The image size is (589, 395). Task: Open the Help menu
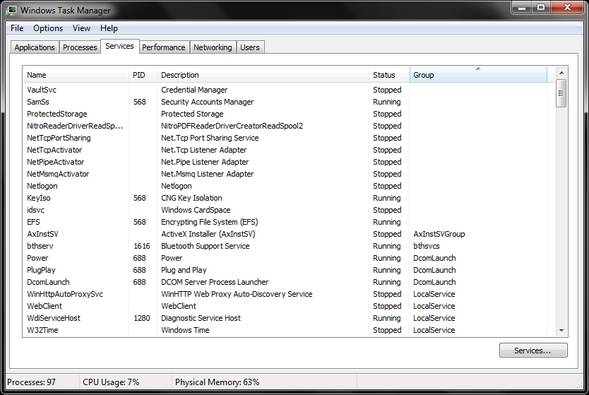coord(109,28)
